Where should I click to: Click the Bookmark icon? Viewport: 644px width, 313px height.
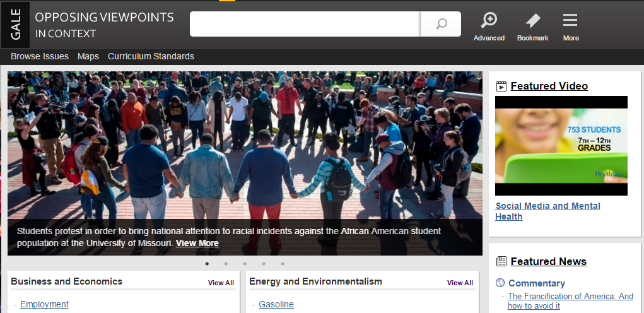pos(533,20)
